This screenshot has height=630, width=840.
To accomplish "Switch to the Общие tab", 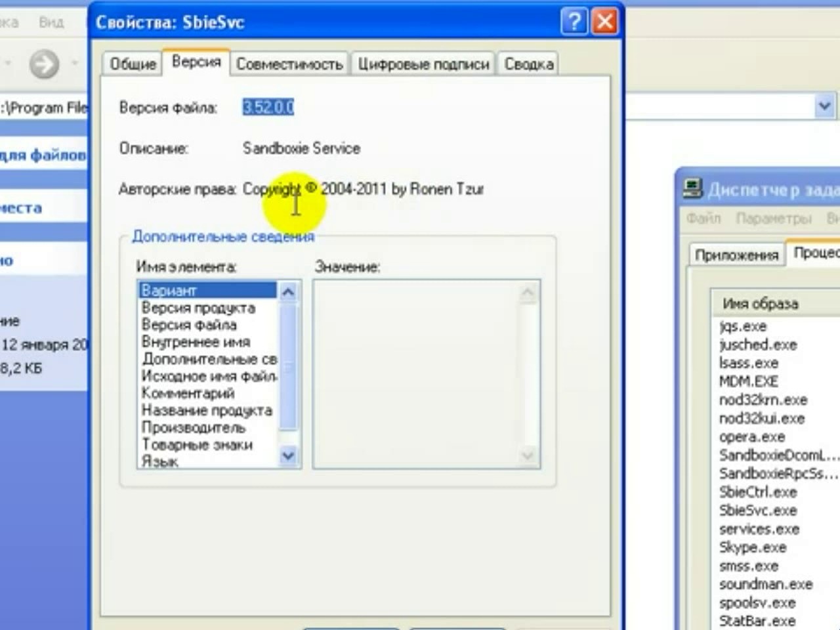I will pyautogui.click(x=133, y=64).
